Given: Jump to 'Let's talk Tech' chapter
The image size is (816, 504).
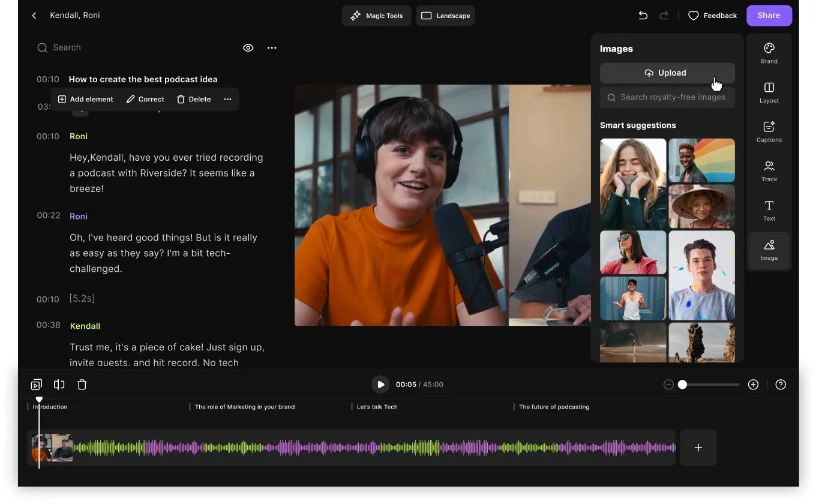Looking at the screenshot, I should [x=376, y=407].
